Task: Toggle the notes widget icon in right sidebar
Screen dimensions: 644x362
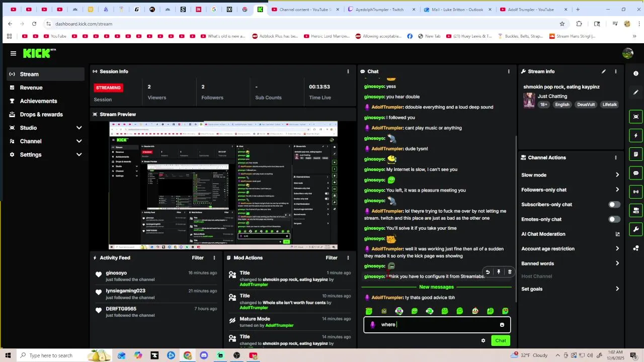Action: click(636, 154)
